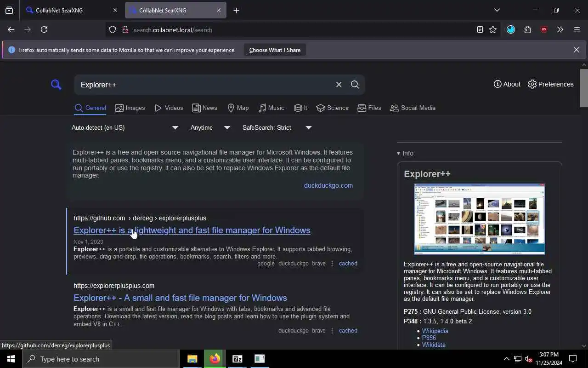Open the 7-Zip taskbar icon
588x368 pixels.
click(x=237, y=359)
